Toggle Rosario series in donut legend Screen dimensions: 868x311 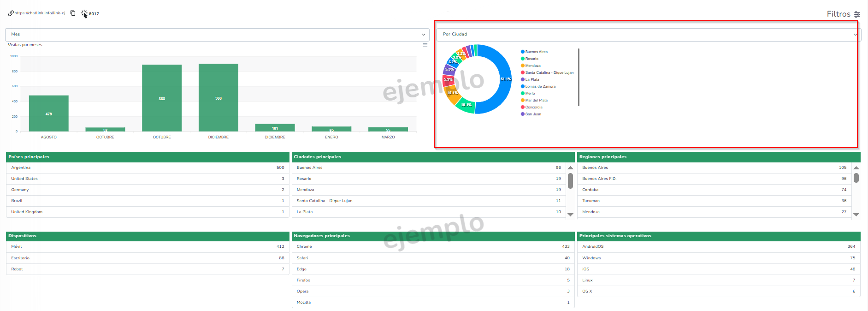coord(531,59)
